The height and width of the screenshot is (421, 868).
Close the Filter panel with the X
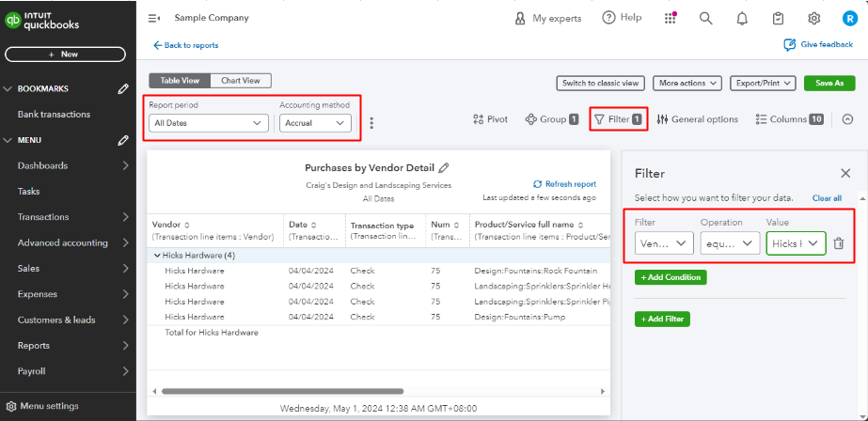pyautogui.click(x=845, y=174)
